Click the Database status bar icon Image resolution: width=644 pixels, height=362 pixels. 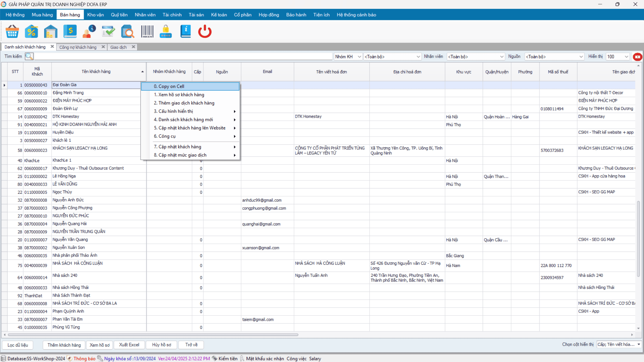pos(3,358)
